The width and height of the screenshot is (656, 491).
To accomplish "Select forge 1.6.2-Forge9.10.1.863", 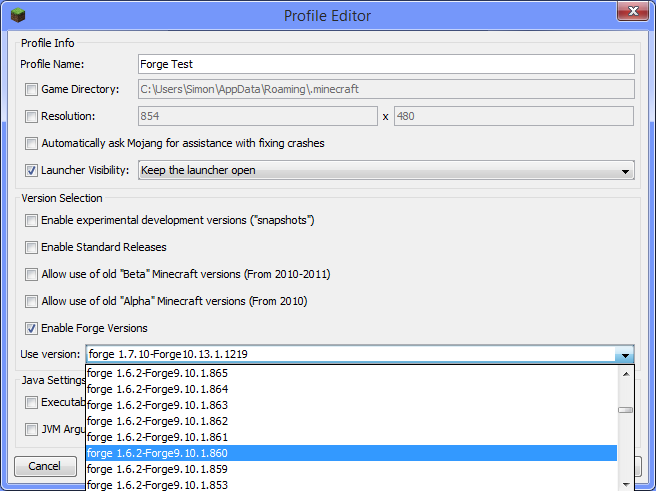I will point(351,405).
